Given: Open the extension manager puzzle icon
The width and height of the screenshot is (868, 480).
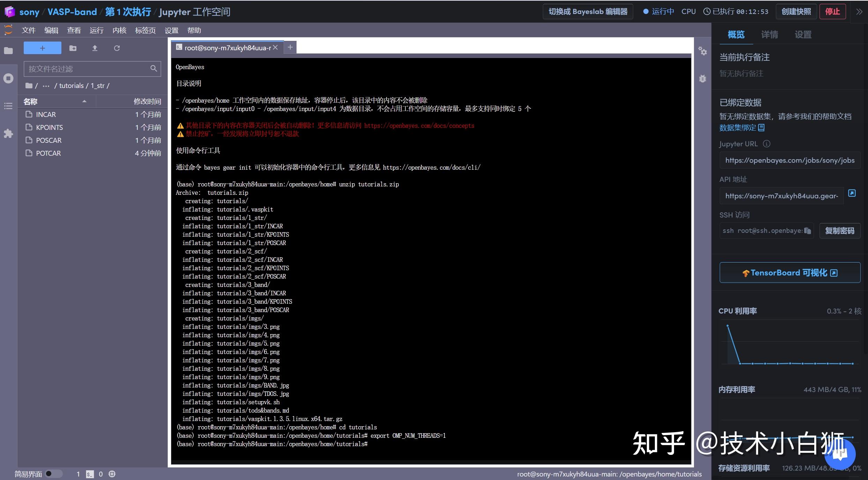Looking at the screenshot, I should pos(8,133).
